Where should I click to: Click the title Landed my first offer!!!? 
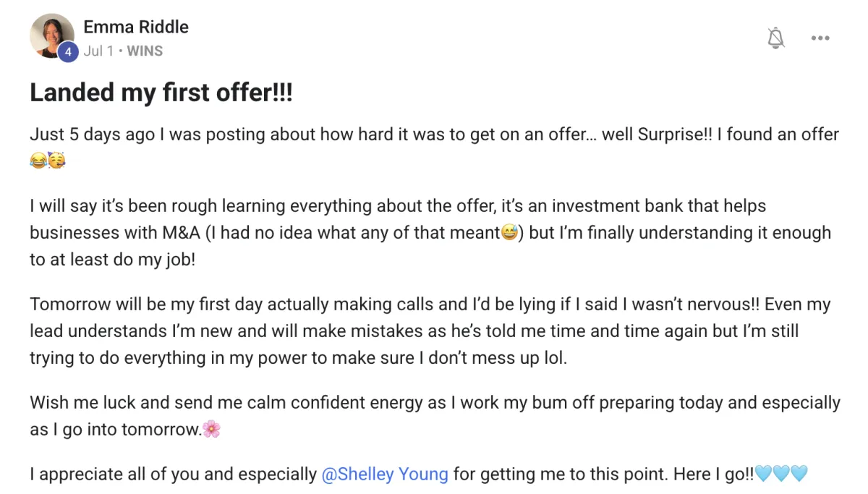click(x=161, y=93)
